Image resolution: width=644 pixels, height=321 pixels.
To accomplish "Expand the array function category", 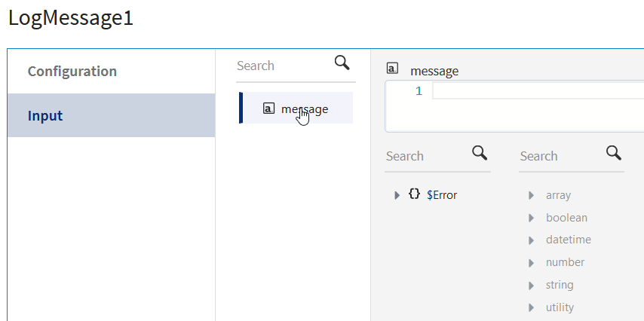I will [x=532, y=195].
